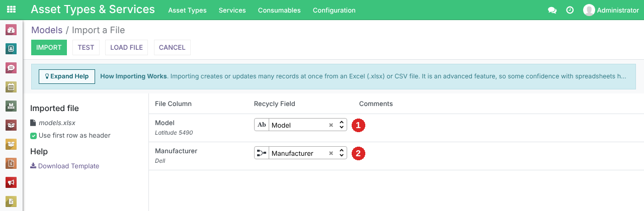Image resolution: width=644 pixels, height=211 pixels.
Task: Open the Consumables menu
Action: click(279, 10)
